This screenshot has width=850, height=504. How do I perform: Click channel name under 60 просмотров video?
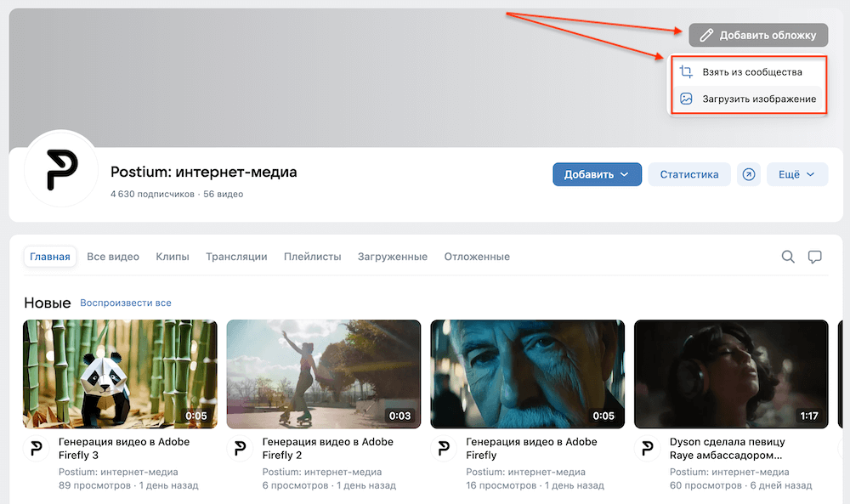pos(729,472)
